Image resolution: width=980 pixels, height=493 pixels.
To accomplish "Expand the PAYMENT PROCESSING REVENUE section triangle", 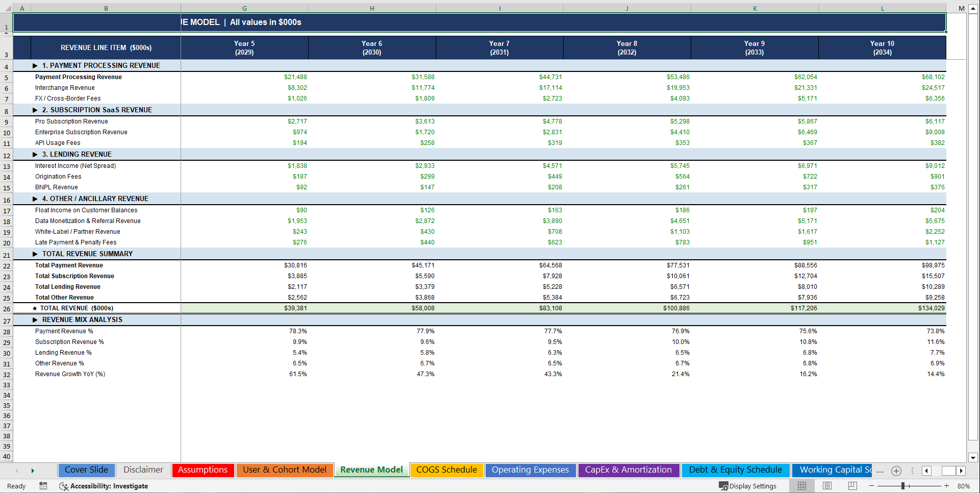I will pos(35,65).
